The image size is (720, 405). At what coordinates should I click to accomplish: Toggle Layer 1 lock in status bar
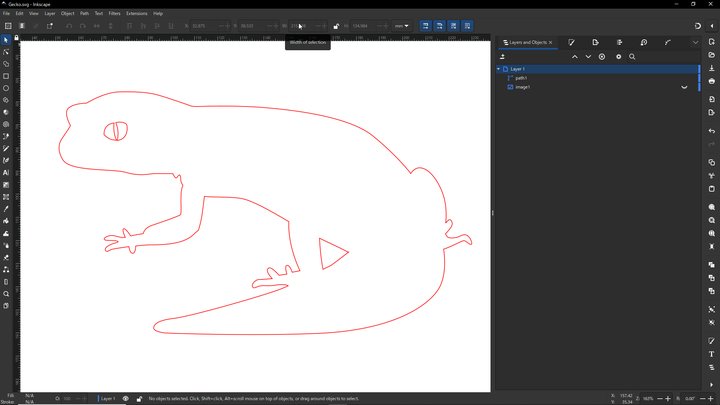tap(139, 399)
